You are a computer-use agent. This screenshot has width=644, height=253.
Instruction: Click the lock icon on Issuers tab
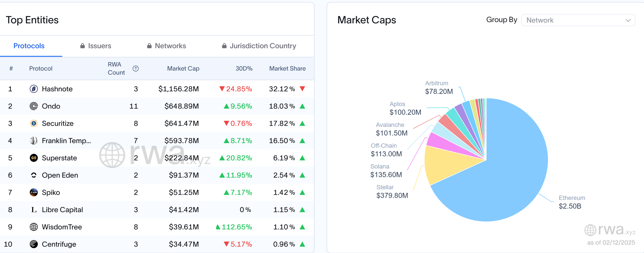tap(82, 46)
